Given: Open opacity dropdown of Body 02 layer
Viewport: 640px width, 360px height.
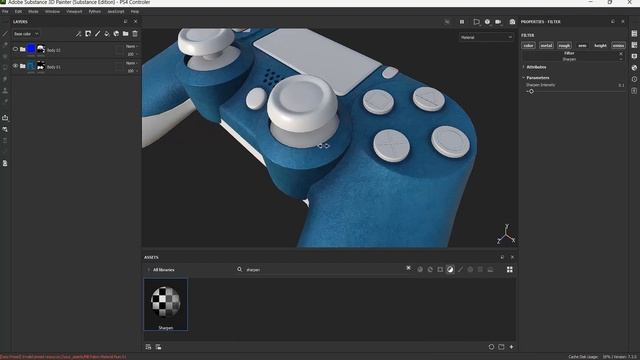Looking at the screenshot, I should (132, 54).
